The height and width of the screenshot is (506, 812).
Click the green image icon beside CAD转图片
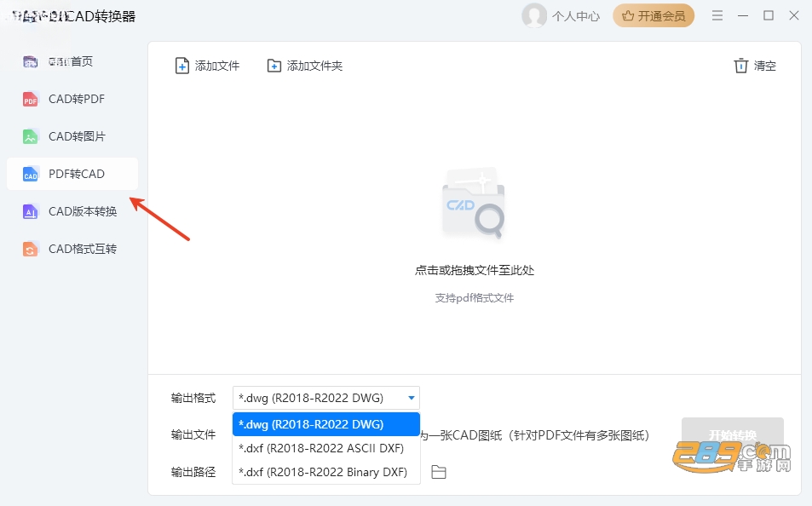click(31, 136)
